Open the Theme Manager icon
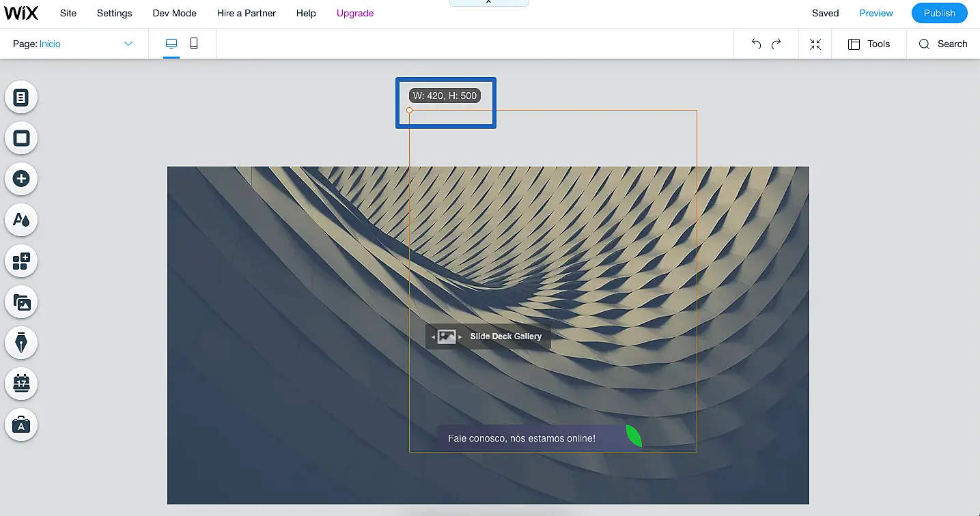This screenshot has width=980, height=516. coord(21,220)
